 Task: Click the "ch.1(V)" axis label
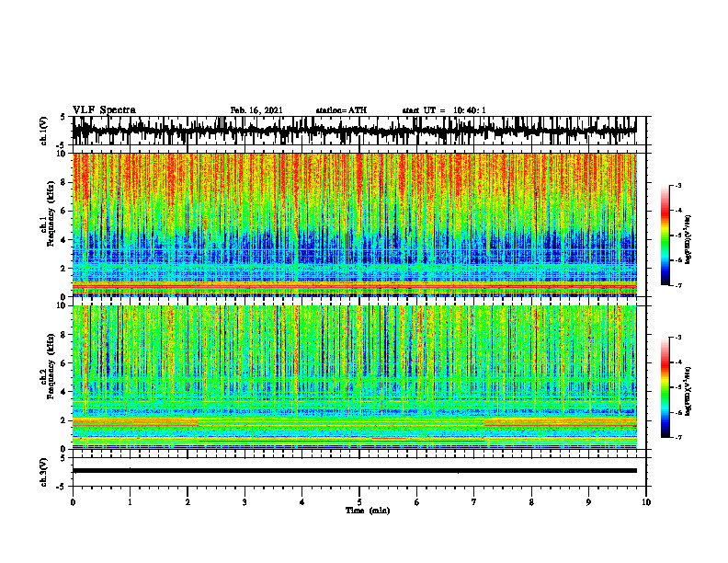tap(44, 131)
